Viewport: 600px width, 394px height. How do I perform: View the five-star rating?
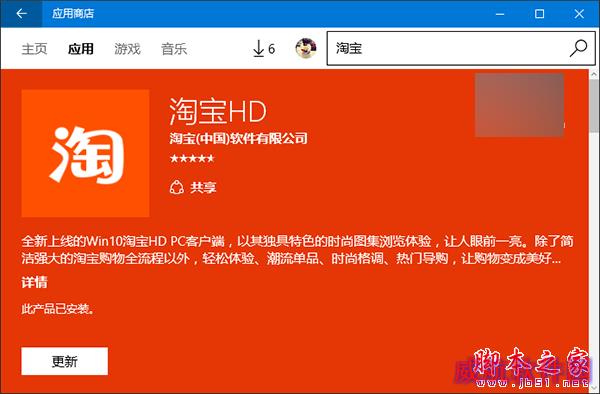pos(192,158)
